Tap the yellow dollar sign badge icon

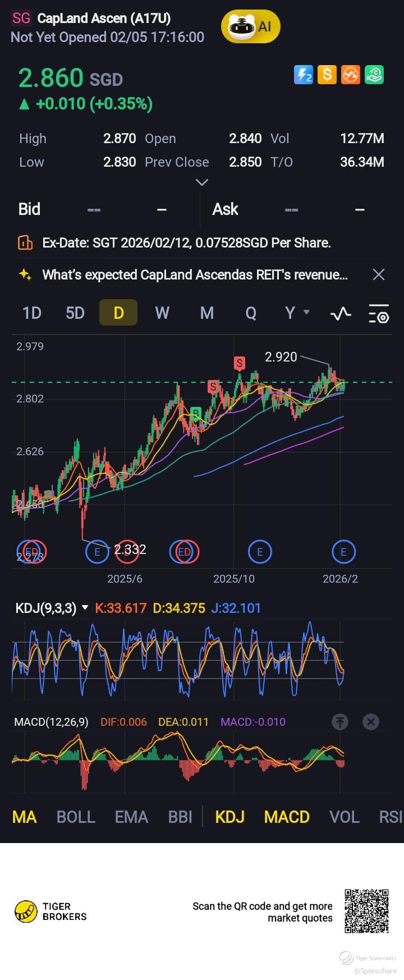pos(327,75)
